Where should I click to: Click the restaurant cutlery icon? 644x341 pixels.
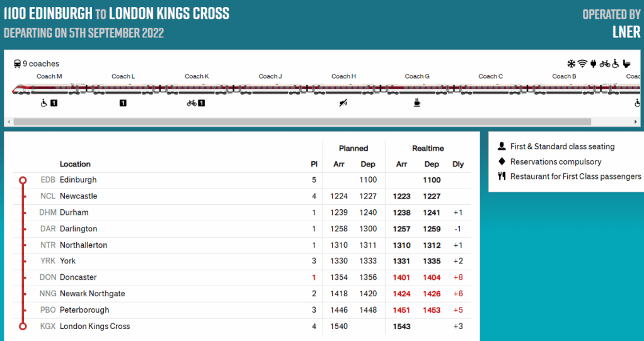coord(502,176)
